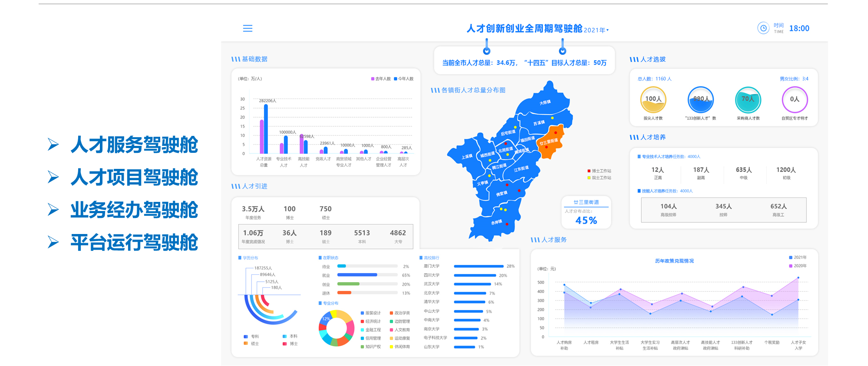Open the hamburger menu icon

(x=248, y=28)
